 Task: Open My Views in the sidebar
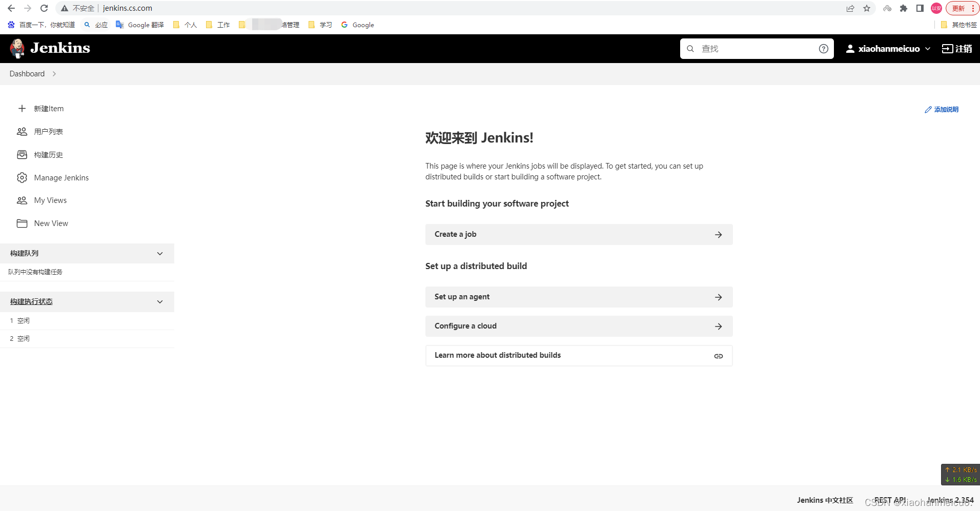50,200
